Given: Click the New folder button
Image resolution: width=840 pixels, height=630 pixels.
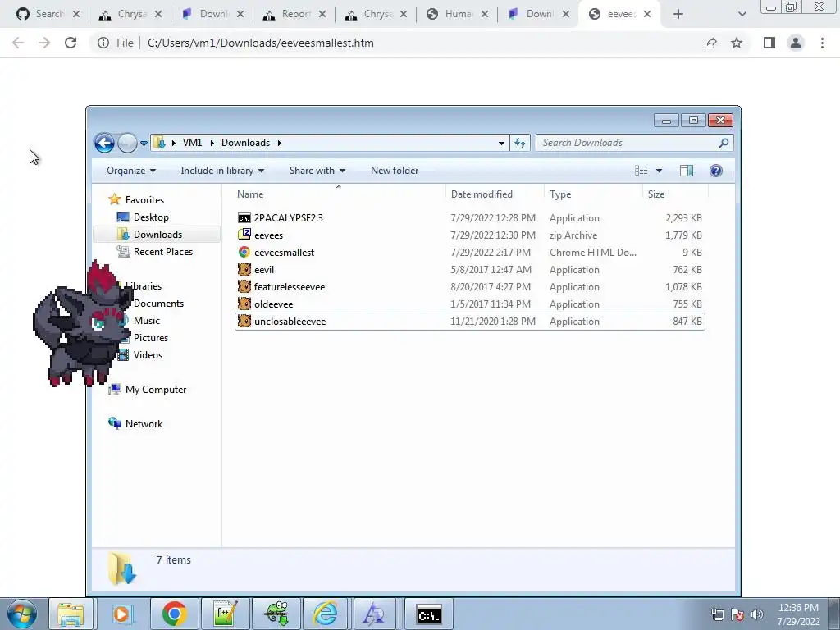Looking at the screenshot, I should (x=395, y=171).
